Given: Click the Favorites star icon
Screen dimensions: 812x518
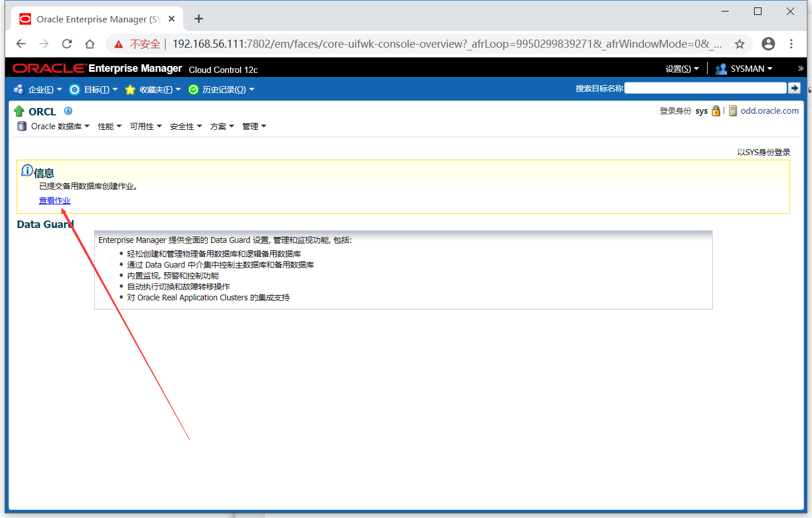Looking at the screenshot, I should click(x=130, y=90).
